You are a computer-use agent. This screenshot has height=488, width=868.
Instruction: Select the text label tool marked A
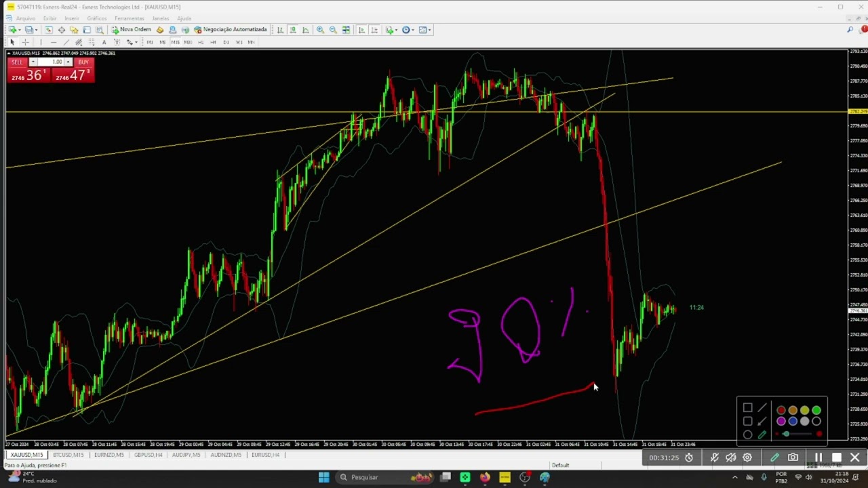pyautogui.click(x=104, y=42)
